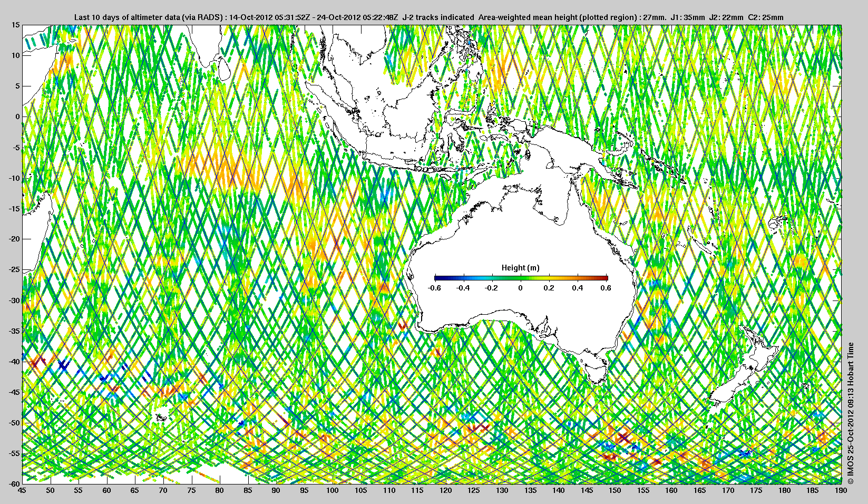Viewport: 868px width, 504px height.
Task: Click the longitude axis label "160"
Action: [671, 490]
